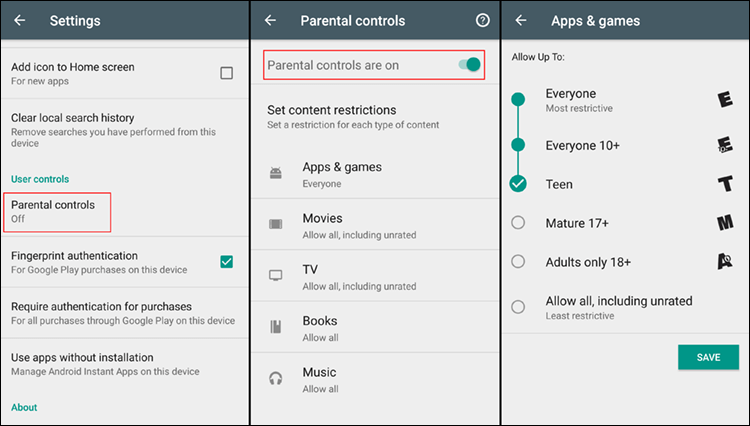Go back from Parental controls screen
750x426 pixels.
270,21
